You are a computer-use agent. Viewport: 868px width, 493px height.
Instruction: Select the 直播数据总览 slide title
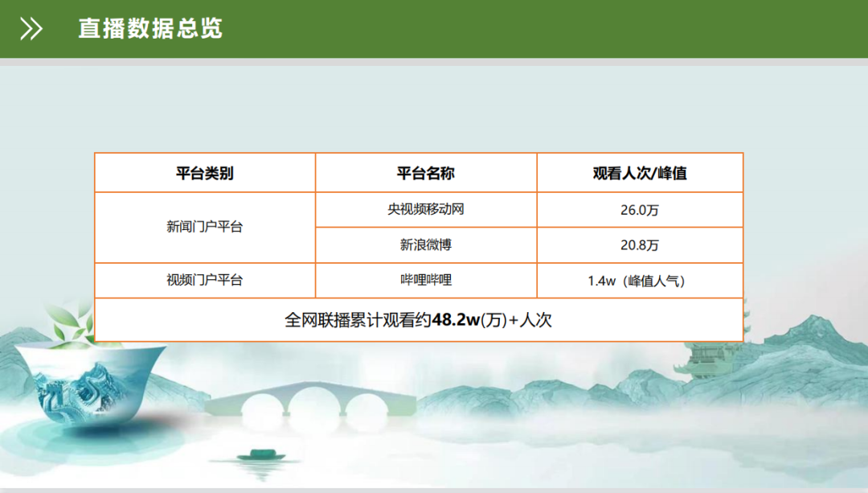pyautogui.click(x=150, y=29)
